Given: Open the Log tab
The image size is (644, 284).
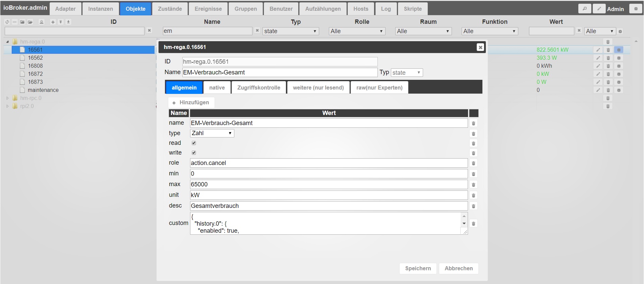Looking at the screenshot, I should [386, 9].
